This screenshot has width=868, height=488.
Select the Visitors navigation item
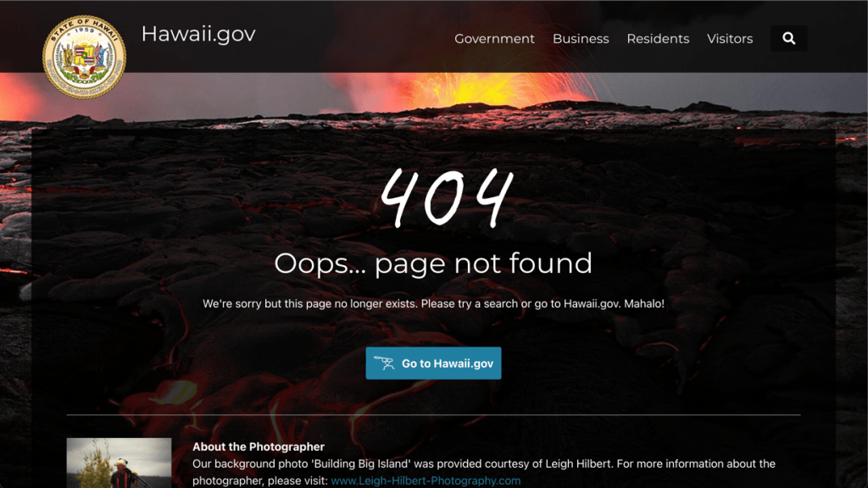[730, 39]
